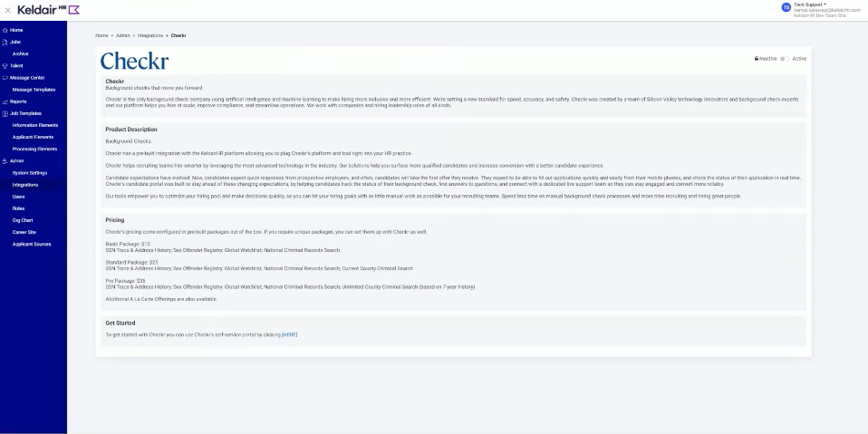Click 'KeldairHR Dev Team Site' text
The width and height of the screenshot is (868, 434).
[x=820, y=15]
